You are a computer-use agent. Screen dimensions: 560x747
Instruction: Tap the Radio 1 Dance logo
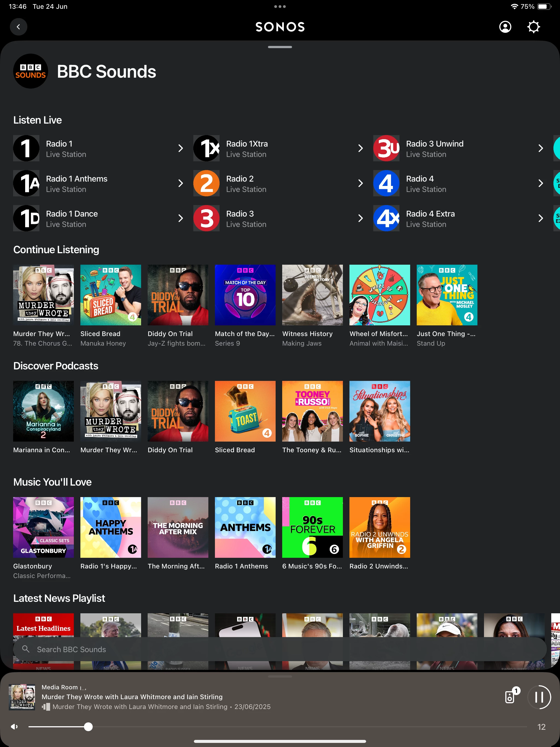[x=26, y=218]
